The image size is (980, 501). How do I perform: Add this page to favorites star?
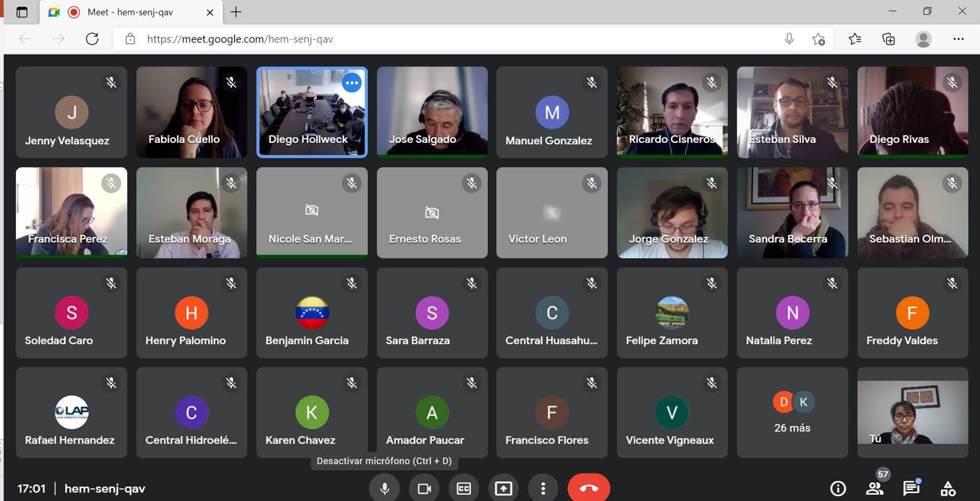819,39
